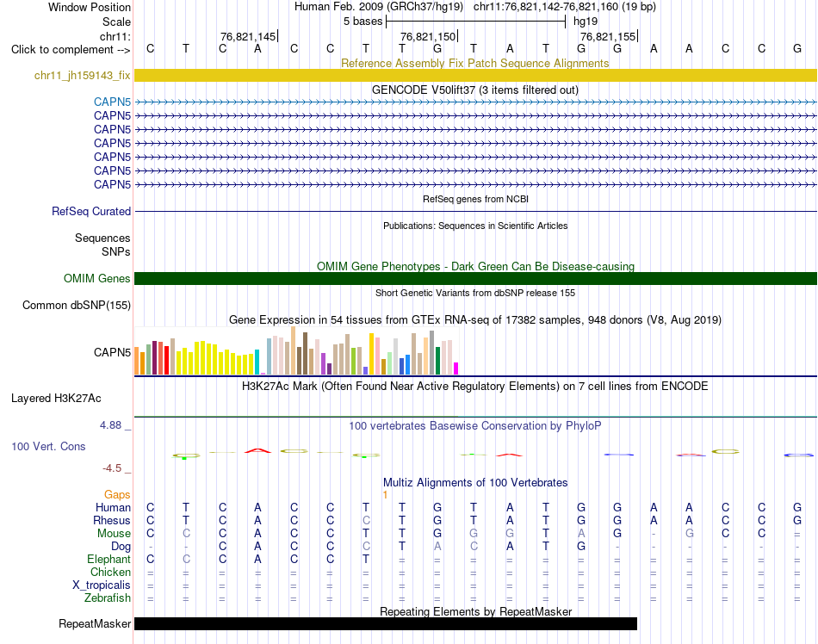Image resolution: width=818 pixels, height=644 pixels.
Task: Open the chr11_jh159143_fix track label
Action: coord(82,75)
